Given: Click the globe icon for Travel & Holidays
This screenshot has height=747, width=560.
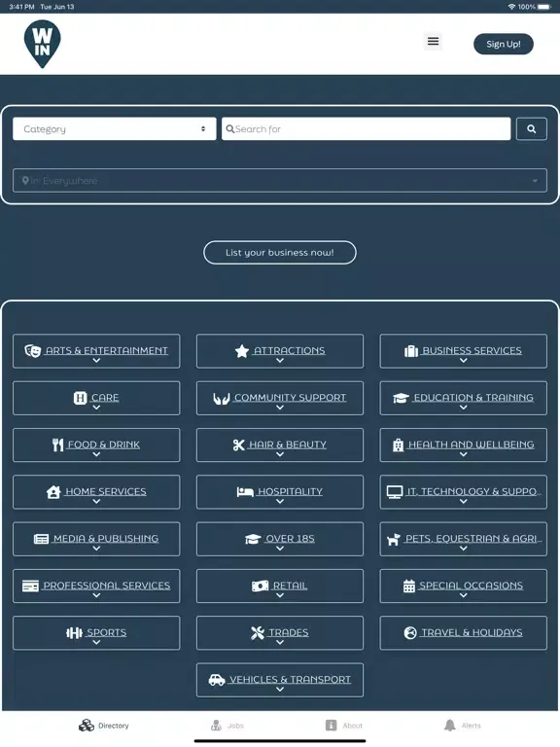Looking at the screenshot, I should [x=410, y=632].
